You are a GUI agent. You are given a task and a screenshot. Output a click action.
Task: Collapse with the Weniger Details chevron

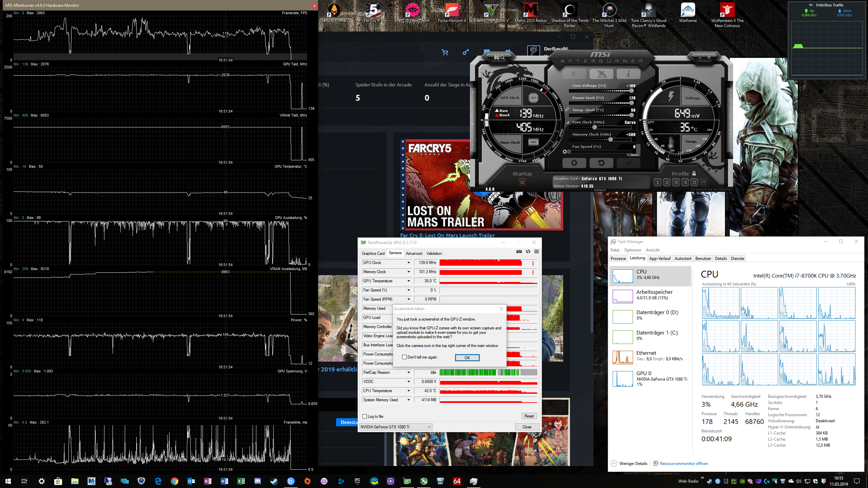click(x=614, y=463)
